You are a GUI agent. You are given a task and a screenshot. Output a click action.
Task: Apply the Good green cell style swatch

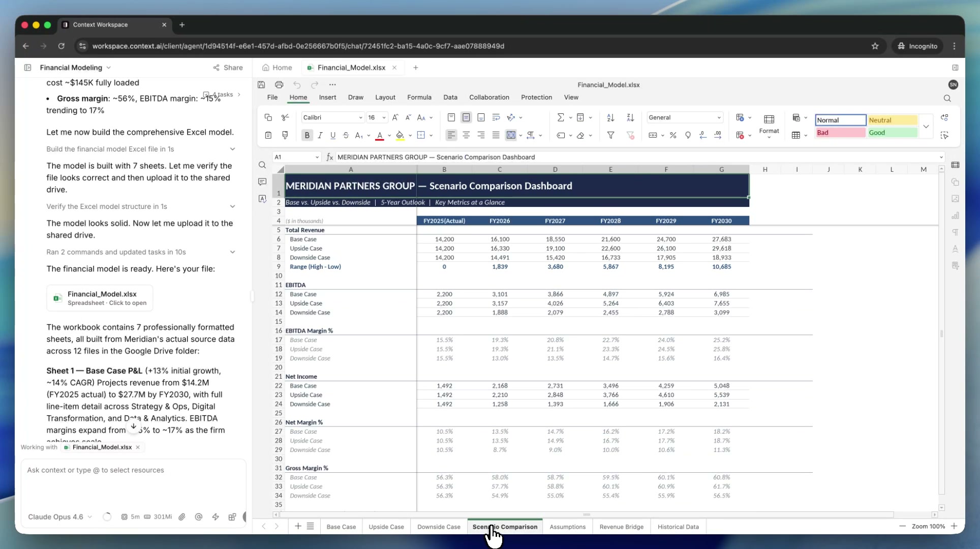pos(892,133)
